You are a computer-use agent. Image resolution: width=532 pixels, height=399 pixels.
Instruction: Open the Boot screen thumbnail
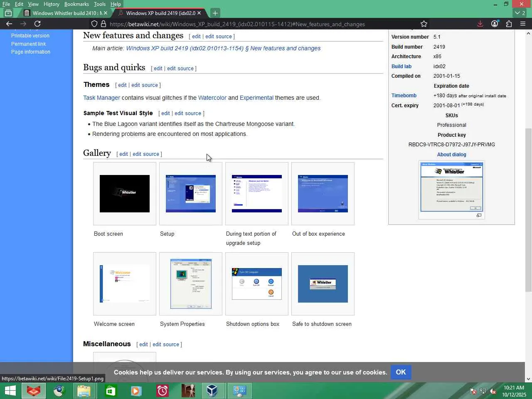(x=125, y=194)
